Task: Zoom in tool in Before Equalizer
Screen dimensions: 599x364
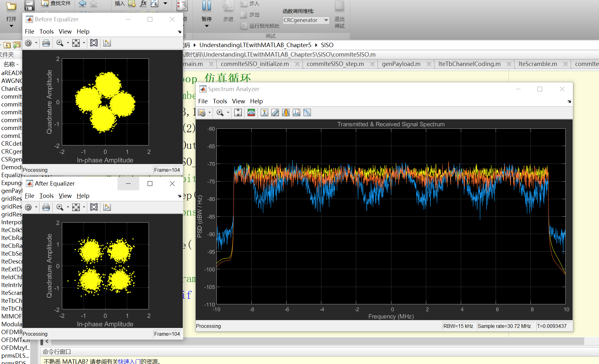Action: [x=60, y=43]
